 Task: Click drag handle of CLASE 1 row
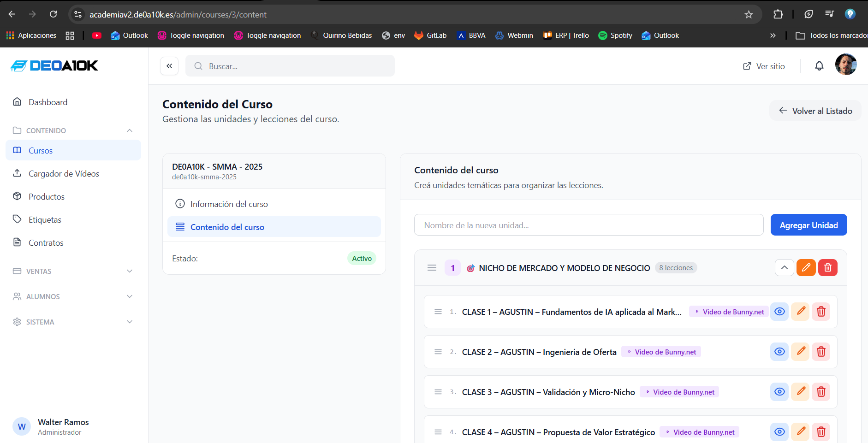[438, 312]
